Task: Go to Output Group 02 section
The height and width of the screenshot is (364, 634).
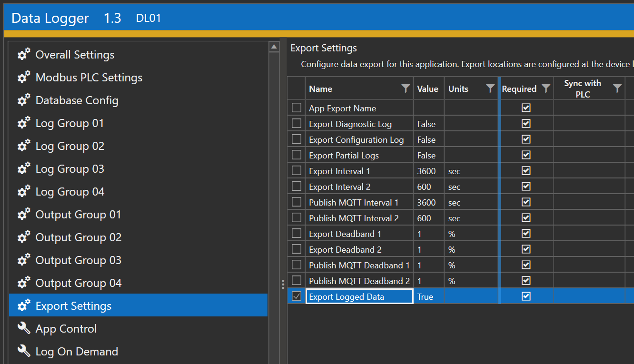Action: [79, 237]
